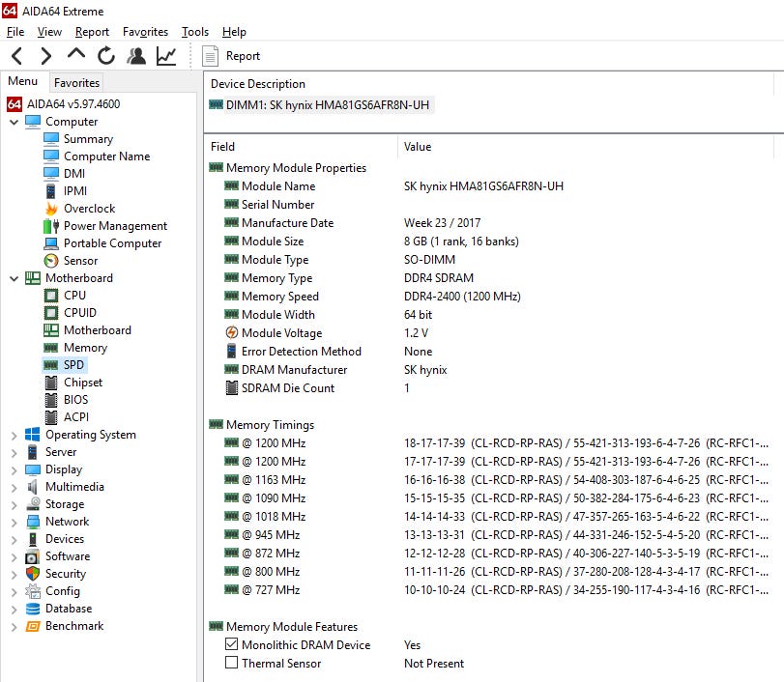The width and height of the screenshot is (784, 682).
Task: Toggle Thermal Sensor checkbox
Action: click(231, 663)
